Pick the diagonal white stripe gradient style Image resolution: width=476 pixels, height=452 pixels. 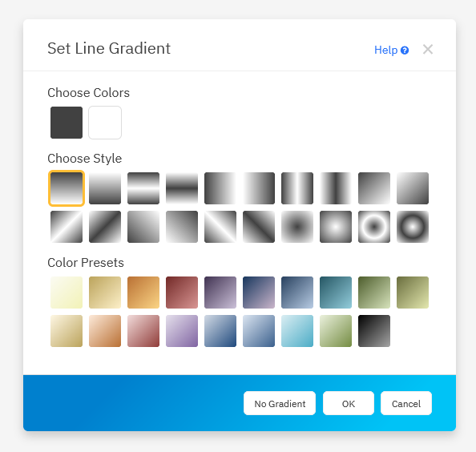(67, 227)
